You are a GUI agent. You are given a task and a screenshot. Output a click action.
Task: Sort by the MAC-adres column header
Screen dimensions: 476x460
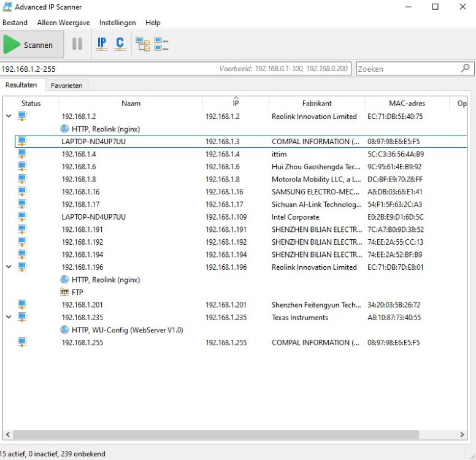point(407,104)
